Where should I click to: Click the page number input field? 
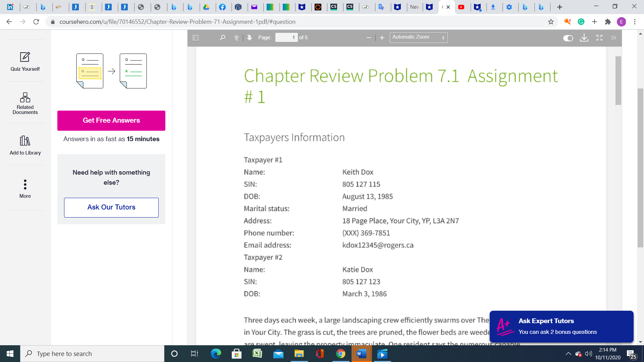(x=286, y=38)
